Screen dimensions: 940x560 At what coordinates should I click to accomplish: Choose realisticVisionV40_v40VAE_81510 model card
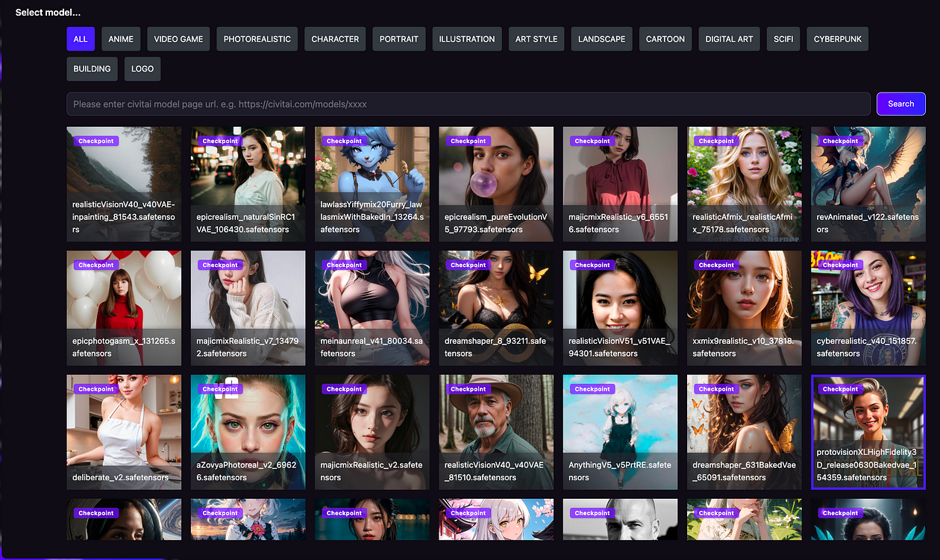[x=496, y=432]
